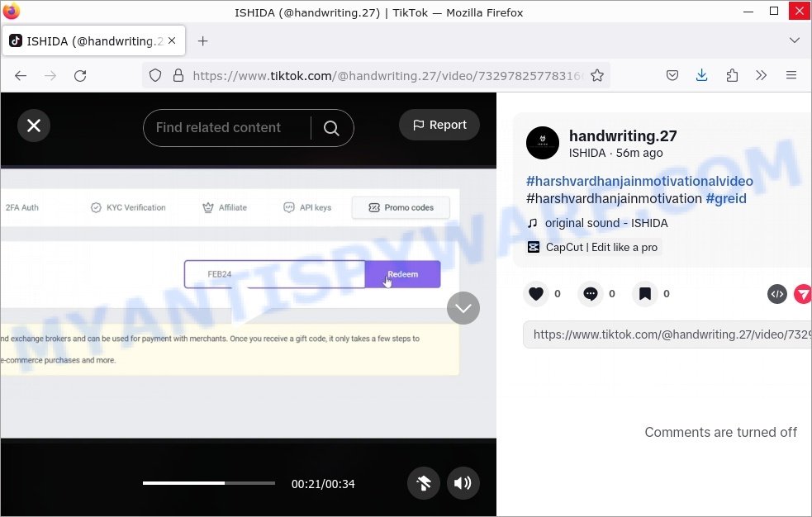
Task: Click the red send-to-friends icon
Action: 803,295
